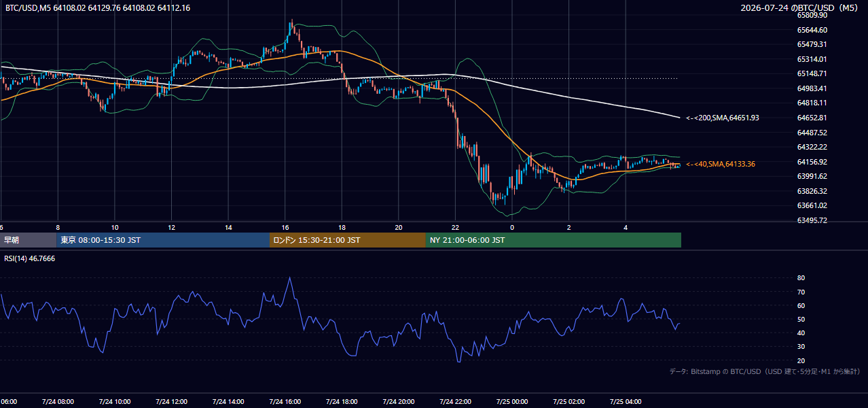The width and height of the screenshot is (868, 408).
Task: Click price axis label 64156.92
Action: (x=812, y=162)
